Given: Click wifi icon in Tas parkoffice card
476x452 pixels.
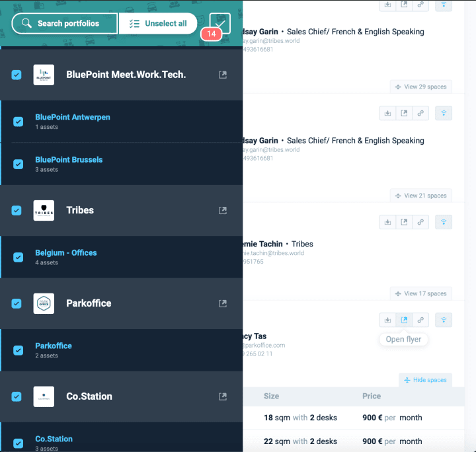Looking at the screenshot, I should tap(444, 320).
